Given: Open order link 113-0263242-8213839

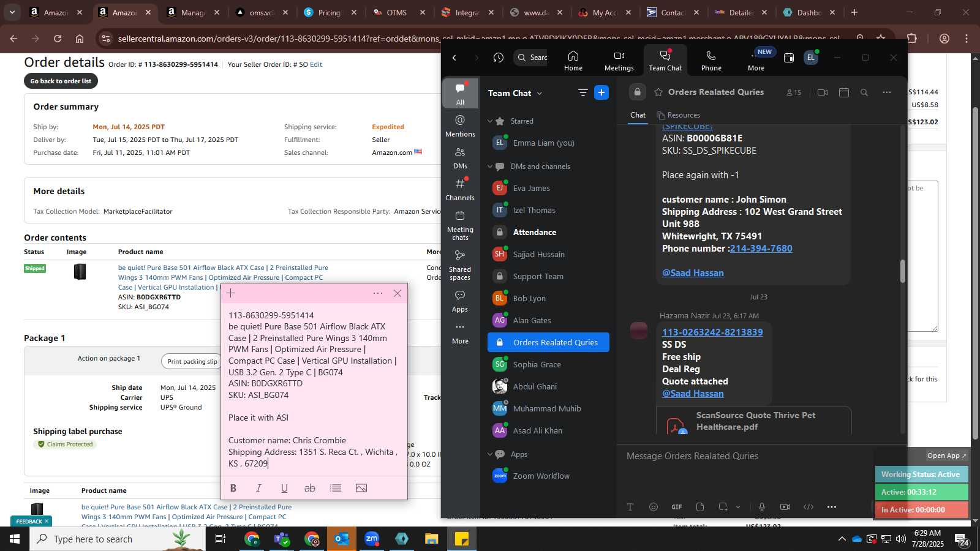Looking at the screenshot, I should (x=712, y=332).
